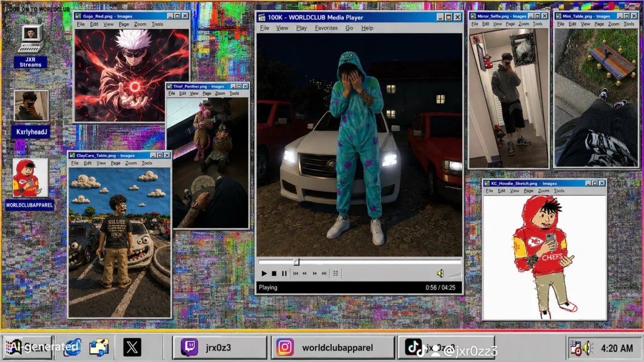
Task: Click the Mirror_Selfie.png title bar icon
Action: 473,16
